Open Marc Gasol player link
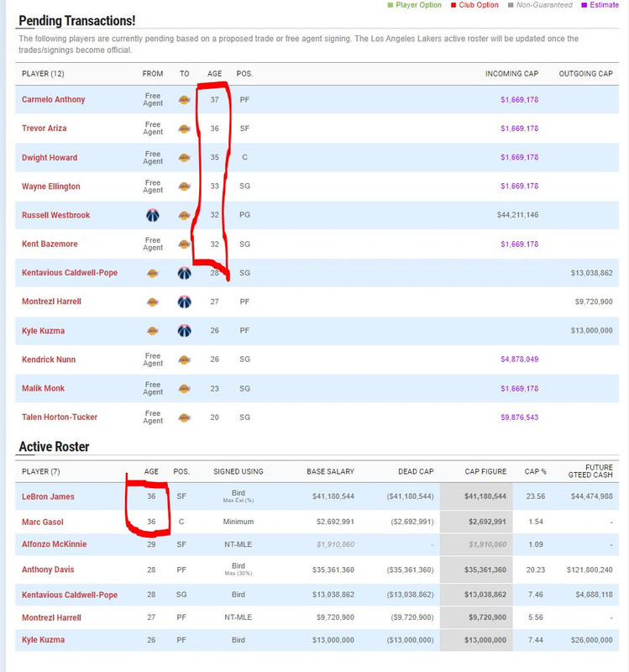 point(43,522)
